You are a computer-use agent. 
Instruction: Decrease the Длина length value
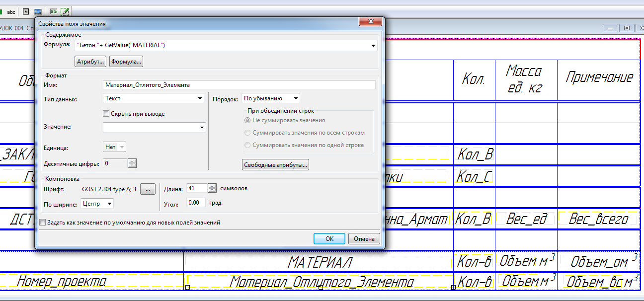click(212, 191)
